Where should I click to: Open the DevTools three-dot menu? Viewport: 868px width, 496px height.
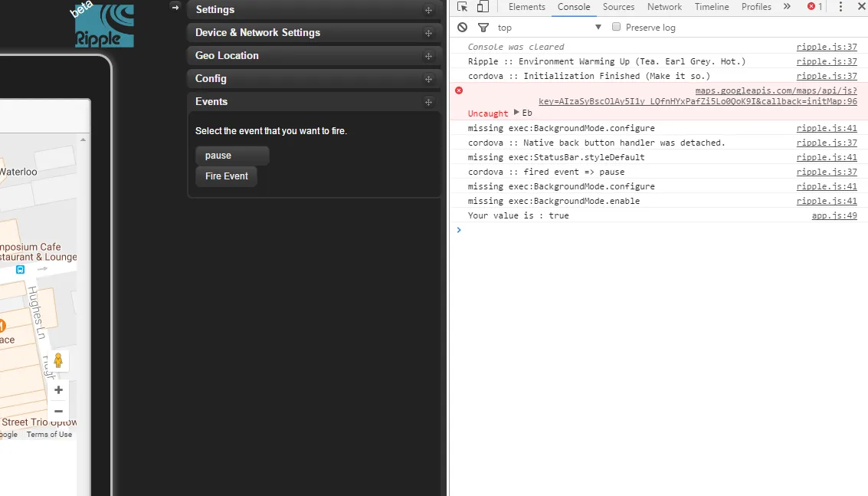[840, 7]
